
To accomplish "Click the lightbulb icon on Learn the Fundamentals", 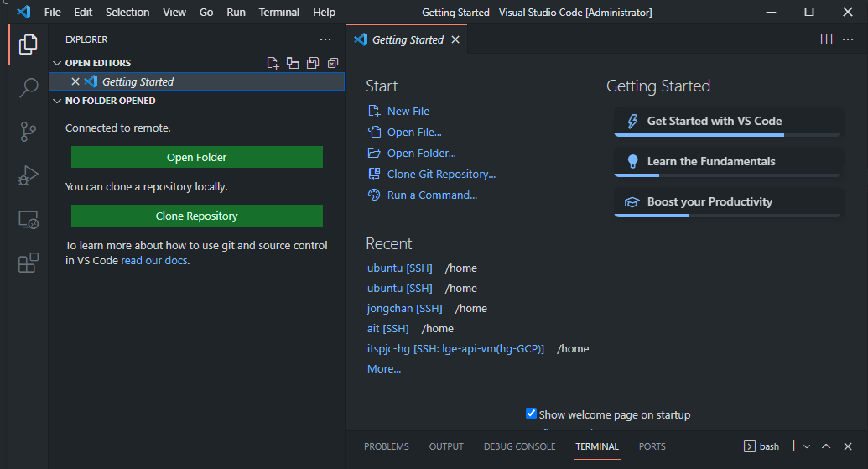I will (x=632, y=161).
